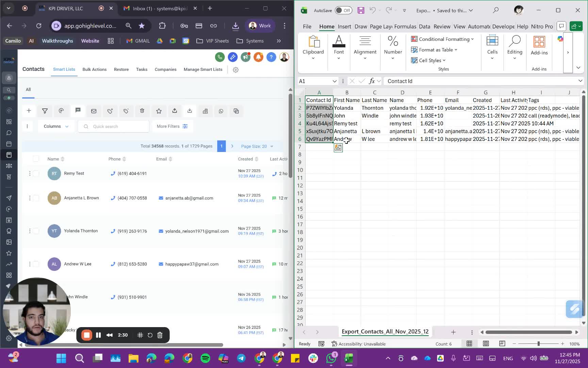Save the Excel workbook with floppy icon
The height and width of the screenshot is (368, 588).
point(361,11)
